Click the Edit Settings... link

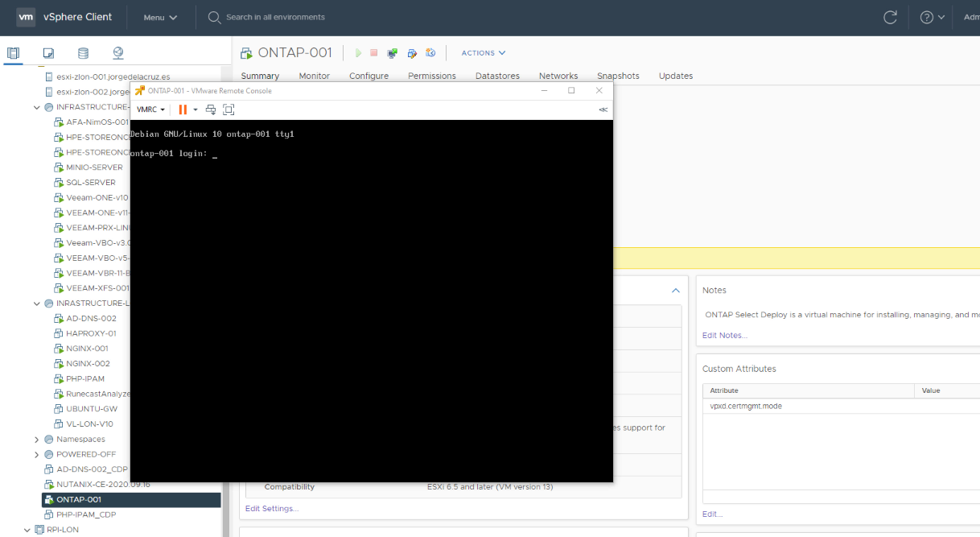[272, 509]
